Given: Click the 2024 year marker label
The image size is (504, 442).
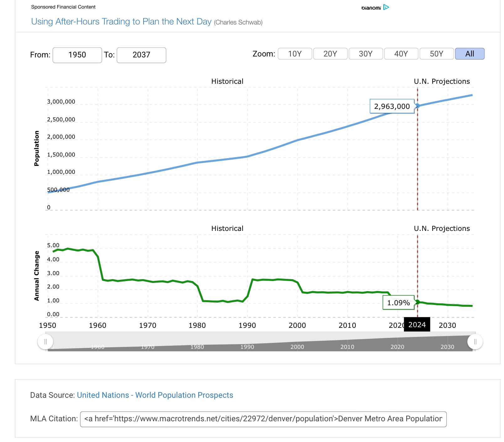Looking at the screenshot, I should 417,325.
